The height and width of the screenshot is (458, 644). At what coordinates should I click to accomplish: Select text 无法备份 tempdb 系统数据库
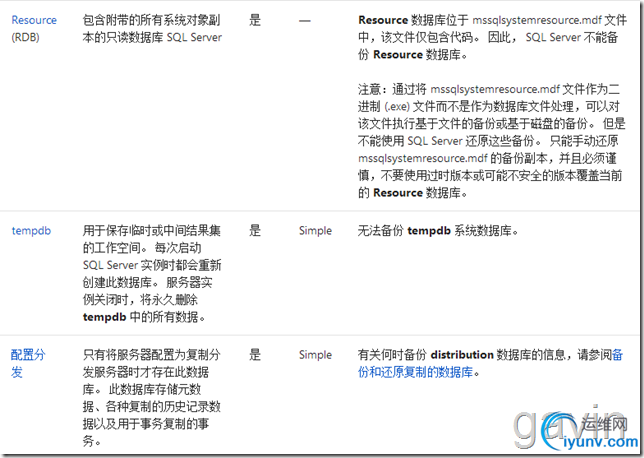(x=438, y=231)
